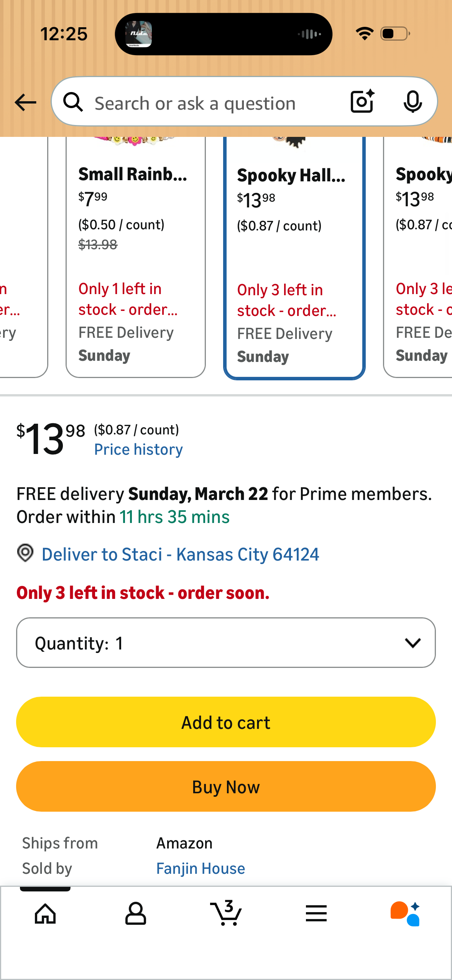
Task: Select the partially visible Spooky variant on right
Action: 418,257
